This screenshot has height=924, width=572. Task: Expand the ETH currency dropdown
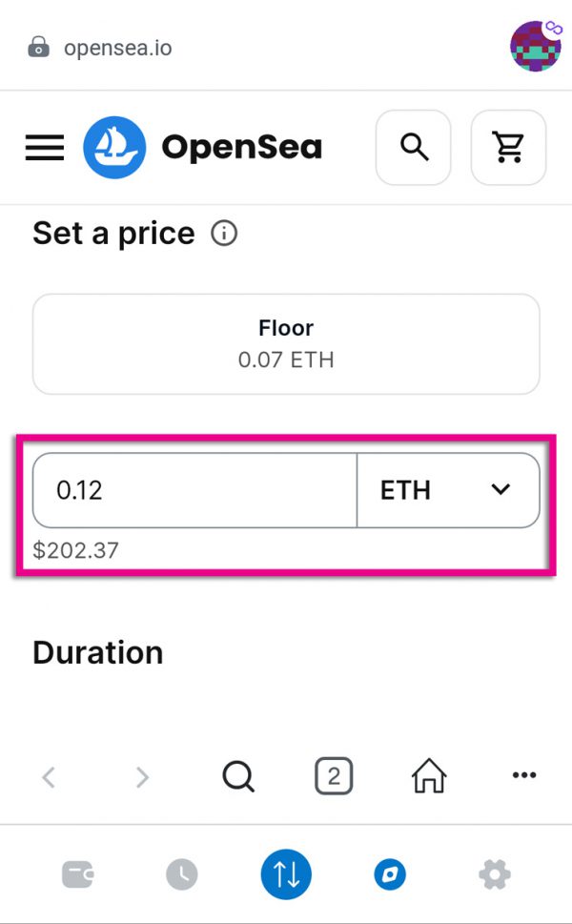tap(448, 490)
